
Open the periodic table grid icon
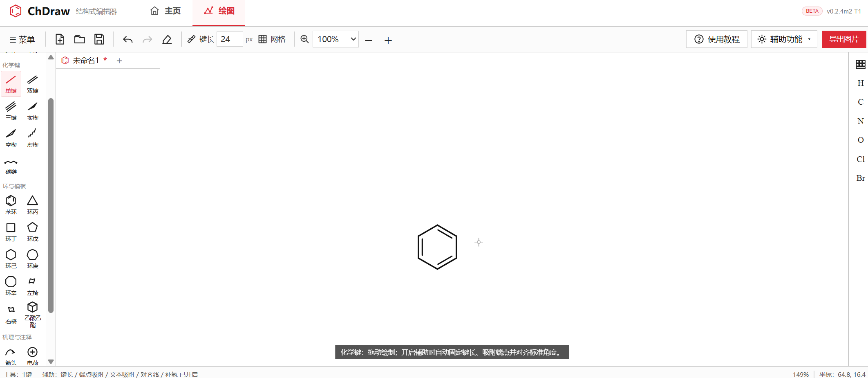(x=861, y=64)
